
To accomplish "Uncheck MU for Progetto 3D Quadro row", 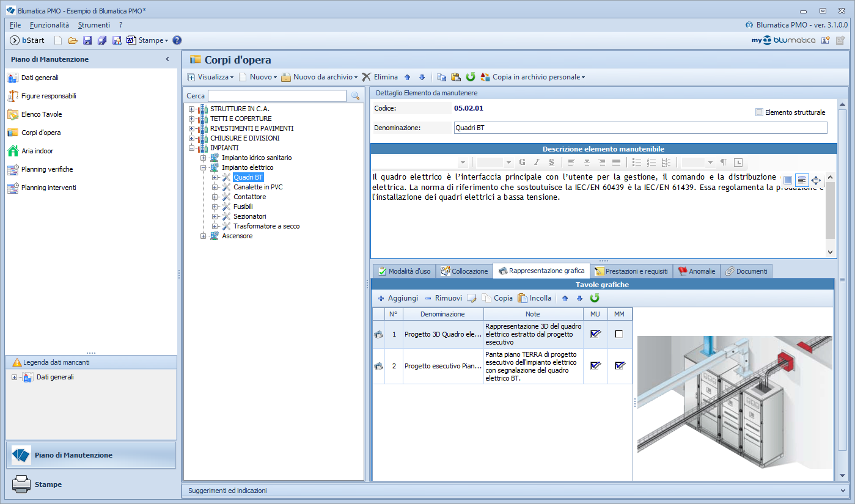I will click(x=595, y=334).
